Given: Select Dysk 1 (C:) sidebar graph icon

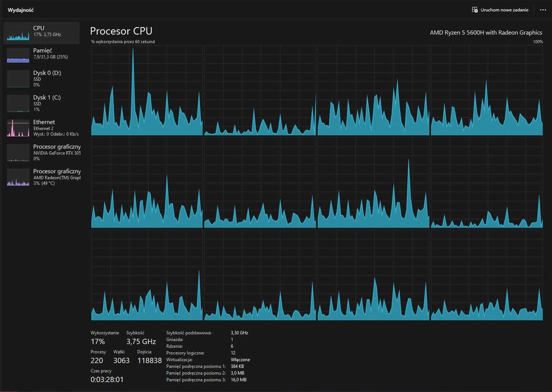Looking at the screenshot, I should 18,103.
